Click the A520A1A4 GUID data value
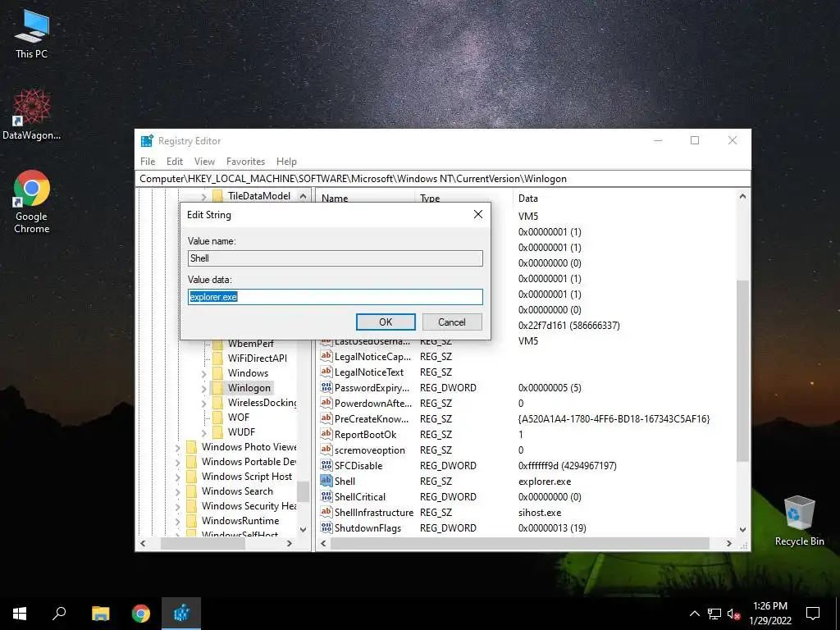Image resolution: width=840 pixels, height=630 pixels. tap(614, 419)
